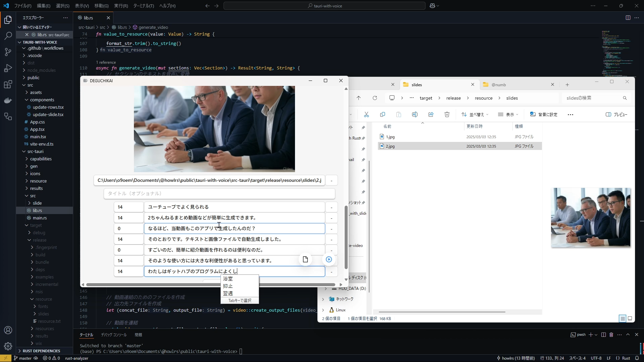Screen dimensions: 644x362
Task: Delete the selected file in Explorer
Action: point(447,114)
